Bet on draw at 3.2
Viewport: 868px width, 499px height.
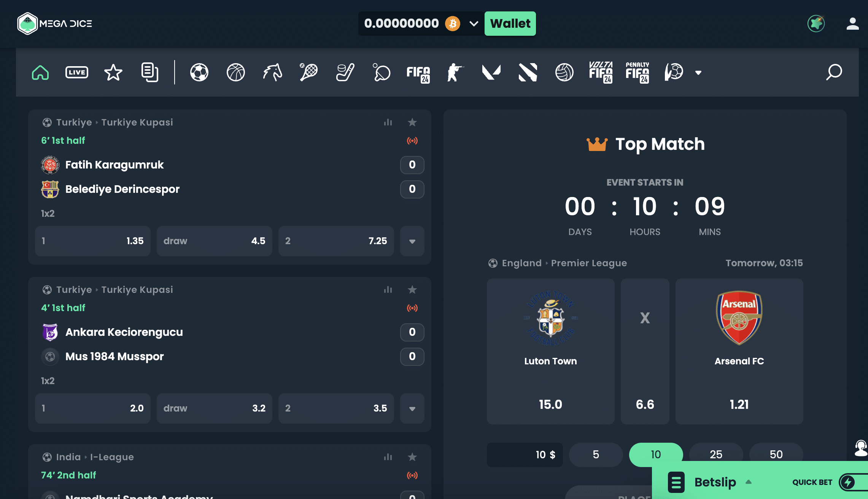coord(215,408)
